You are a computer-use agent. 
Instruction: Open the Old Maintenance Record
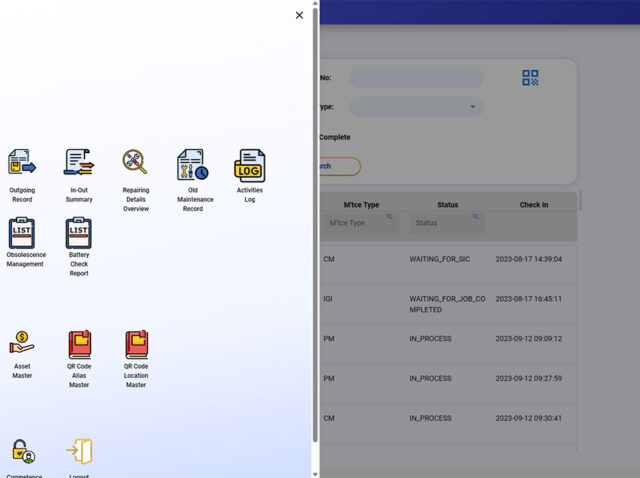point(193,166)
